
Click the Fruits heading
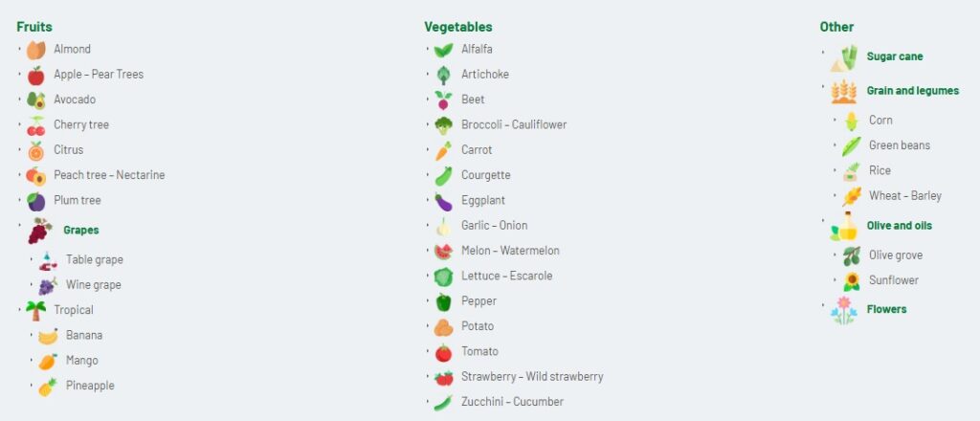(34, 27)
